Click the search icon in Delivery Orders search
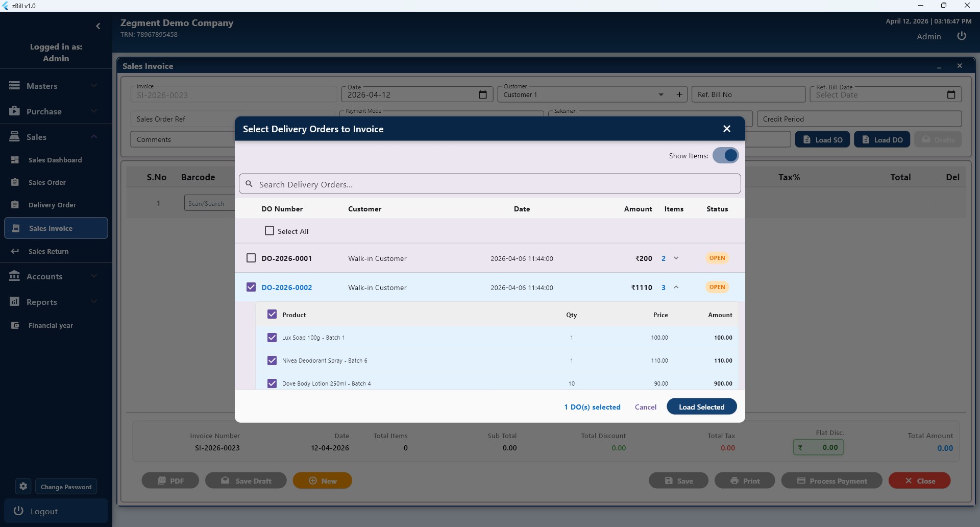The height and width of the screenshot is (527, 980). tap(249, 184)
